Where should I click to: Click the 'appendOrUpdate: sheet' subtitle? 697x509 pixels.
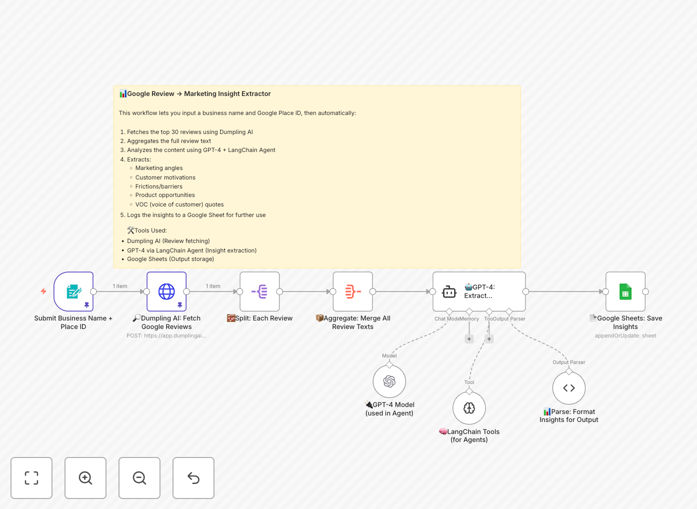625,336
